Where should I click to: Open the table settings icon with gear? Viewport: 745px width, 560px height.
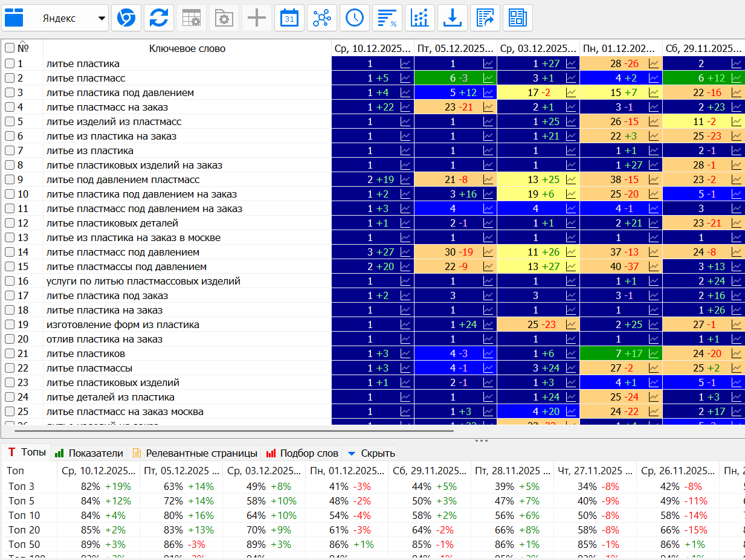[x=192, y=18]
